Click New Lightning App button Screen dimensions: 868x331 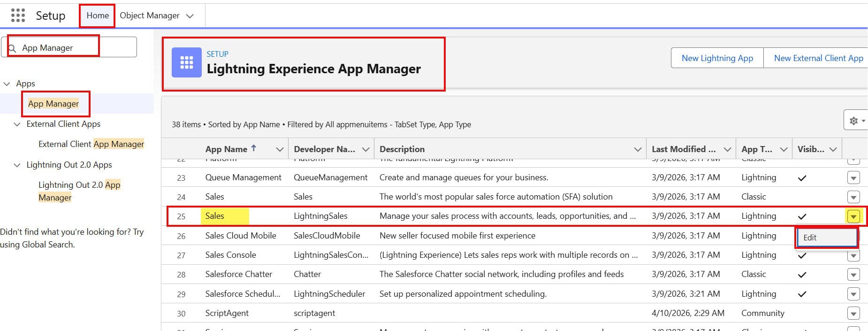tap(717, 58)
